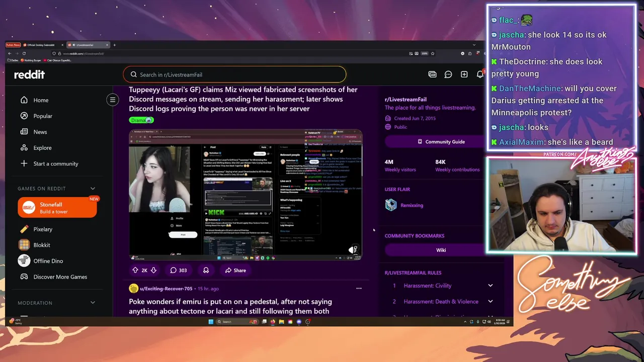Click the advertise AD icon

(432, 74)
